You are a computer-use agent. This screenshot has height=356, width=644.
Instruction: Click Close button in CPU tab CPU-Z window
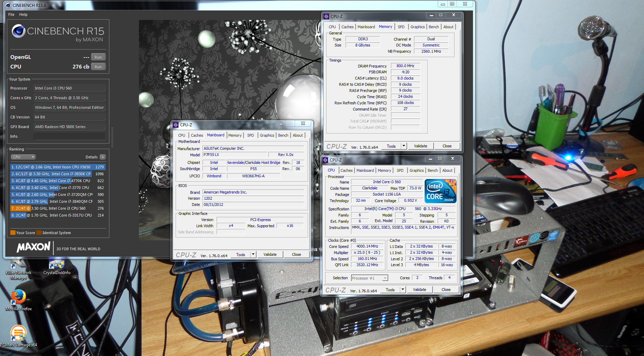[446, 290]
